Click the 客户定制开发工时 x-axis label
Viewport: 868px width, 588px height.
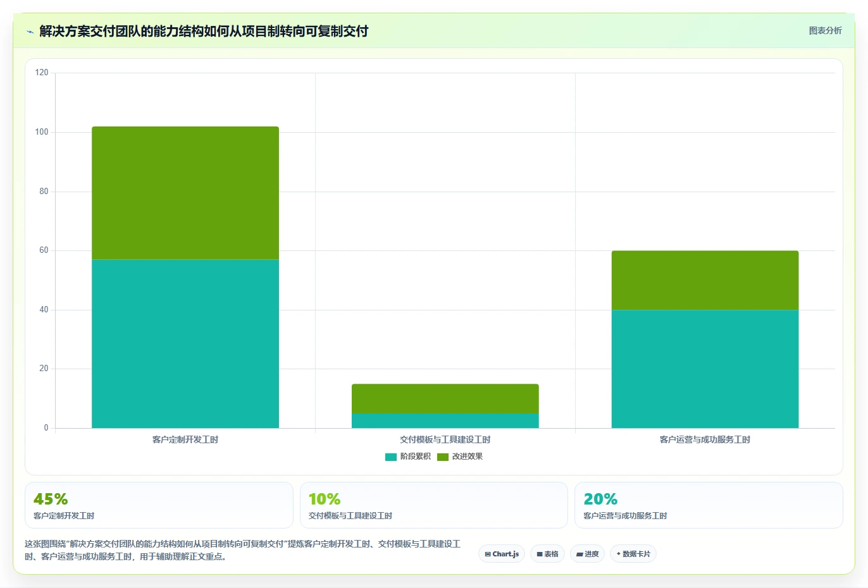185,439
